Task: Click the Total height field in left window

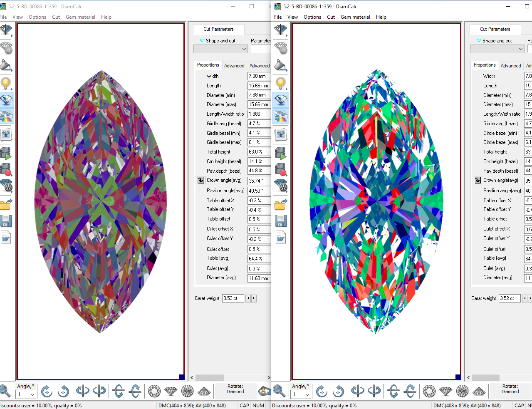Action: point(259,152)
